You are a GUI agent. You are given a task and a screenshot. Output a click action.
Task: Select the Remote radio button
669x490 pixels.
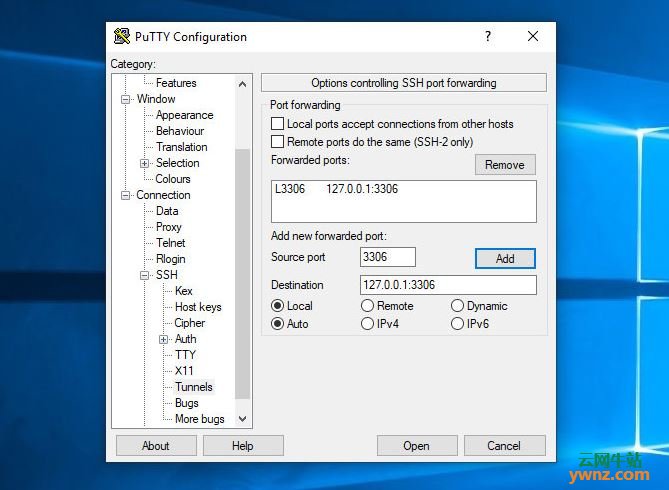pyautogui.click(x=367, y=306)
